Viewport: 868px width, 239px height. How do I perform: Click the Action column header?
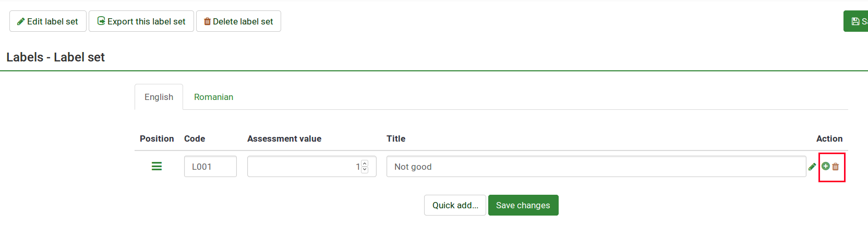pyautogui.click(x=829, y=139)
